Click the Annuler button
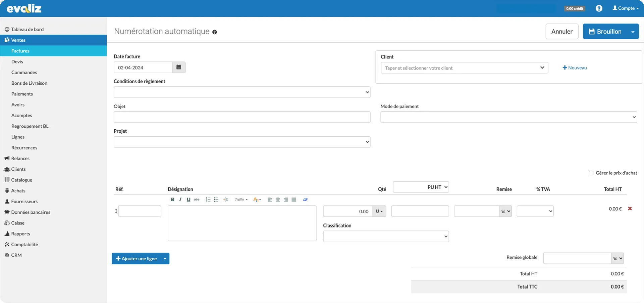The width and height of the screenshot is (644, 303). 562,32
